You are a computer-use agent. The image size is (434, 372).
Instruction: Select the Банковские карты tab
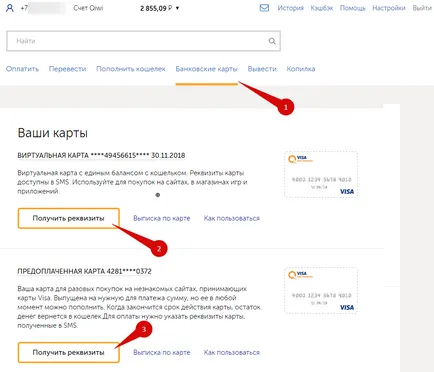206,69
